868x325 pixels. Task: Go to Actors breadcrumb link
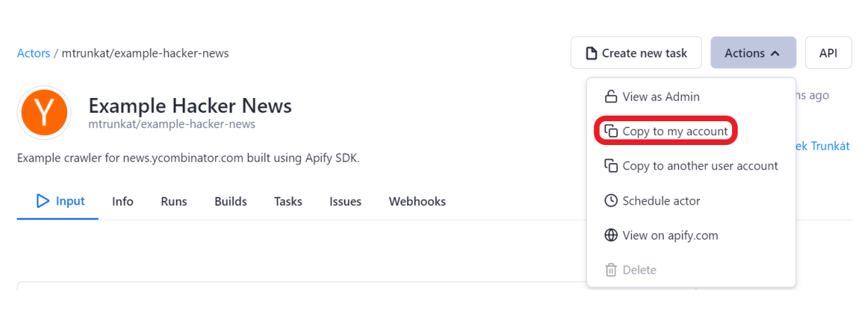click(34, 53)
